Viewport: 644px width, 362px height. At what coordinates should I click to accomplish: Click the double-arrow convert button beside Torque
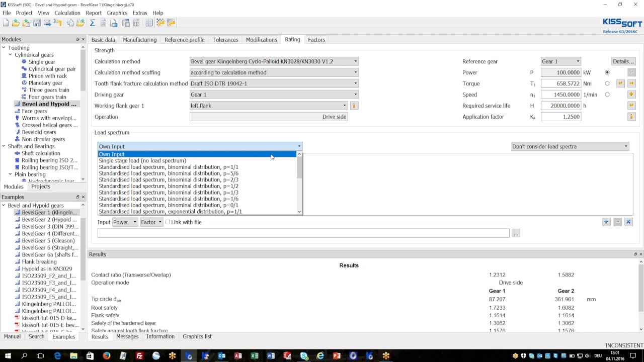pyautogui.click(x=631, y=83)
